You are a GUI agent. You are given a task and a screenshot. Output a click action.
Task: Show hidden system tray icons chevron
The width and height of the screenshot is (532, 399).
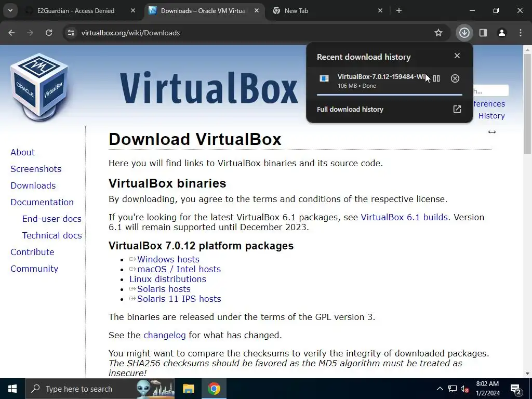tap(440, 389)
